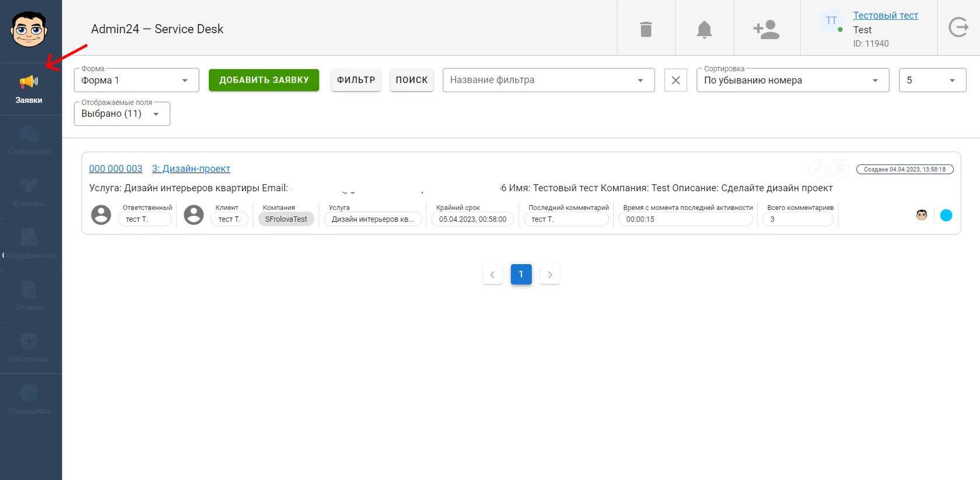Click the ФИЛЬТР button

[356, 80]
